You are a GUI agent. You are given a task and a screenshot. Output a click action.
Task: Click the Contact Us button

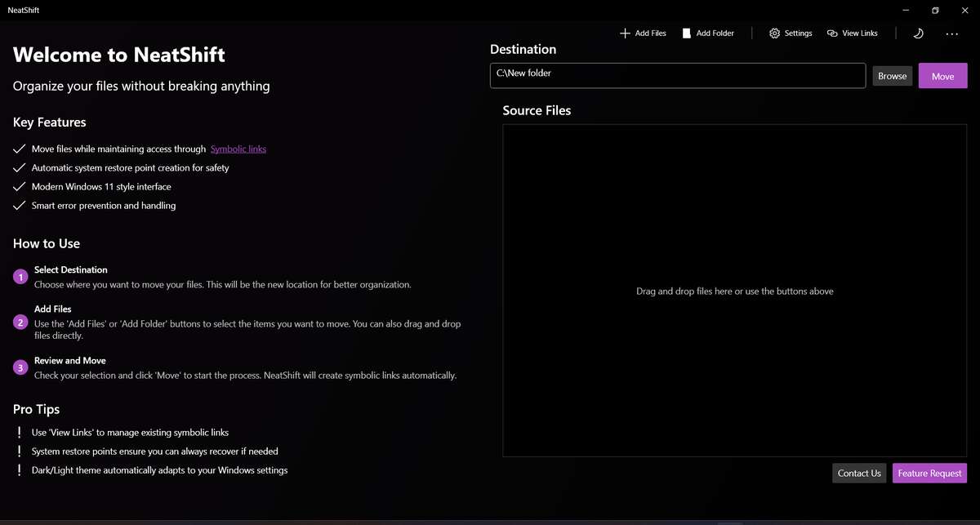(859, 473)
